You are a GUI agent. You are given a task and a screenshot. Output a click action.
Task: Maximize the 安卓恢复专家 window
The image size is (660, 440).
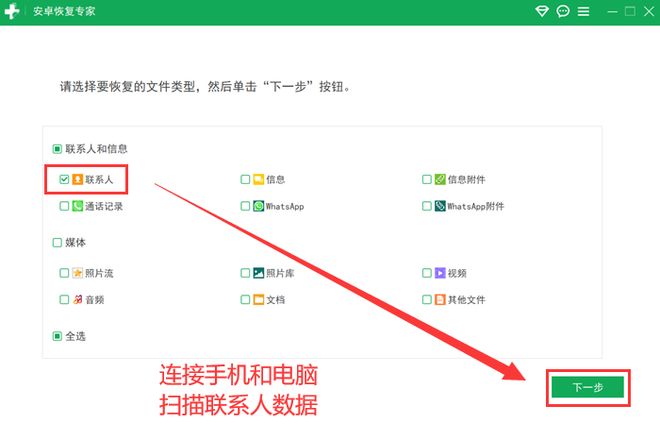(x=630, y=11)
